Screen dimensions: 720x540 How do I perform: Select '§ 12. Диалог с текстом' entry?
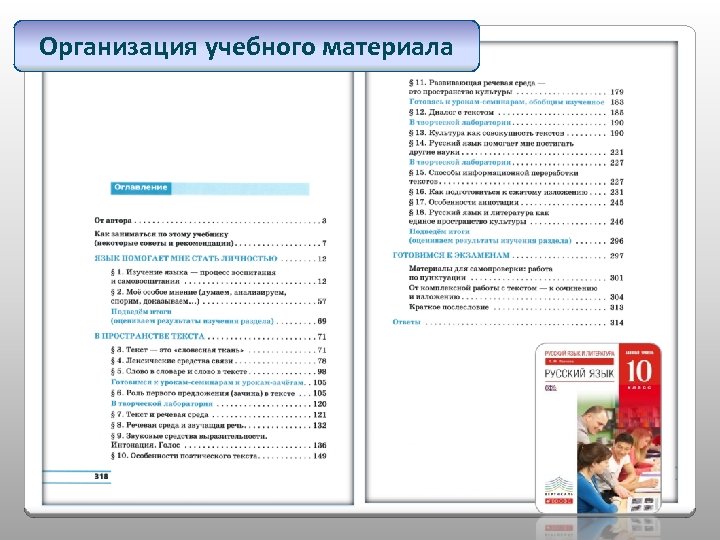click(x=516, y=112)
